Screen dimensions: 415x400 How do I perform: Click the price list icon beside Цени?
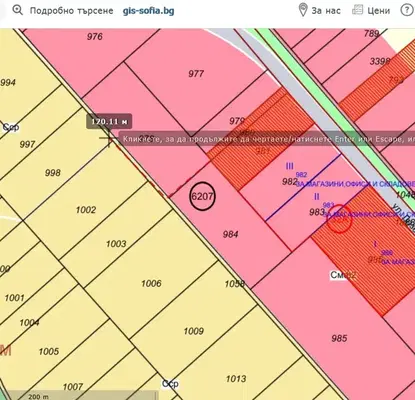[357, 10]
